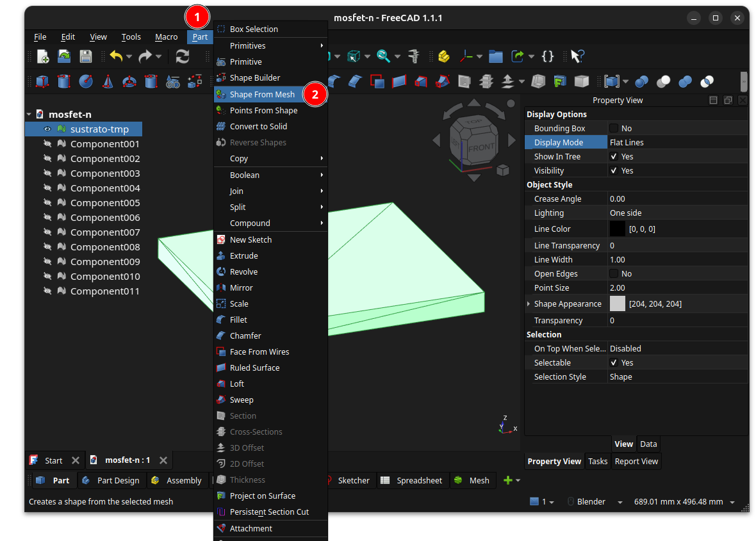Toggle the Bounding Box checkbox
The height and width of the screenshot is (541, 756).
pyautogui.click(x=614, y=128)
